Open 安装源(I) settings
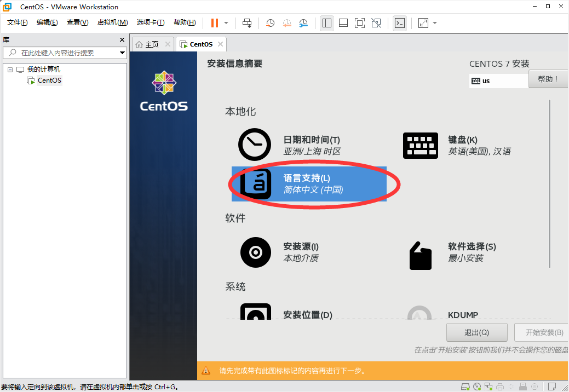 (279, 252)
